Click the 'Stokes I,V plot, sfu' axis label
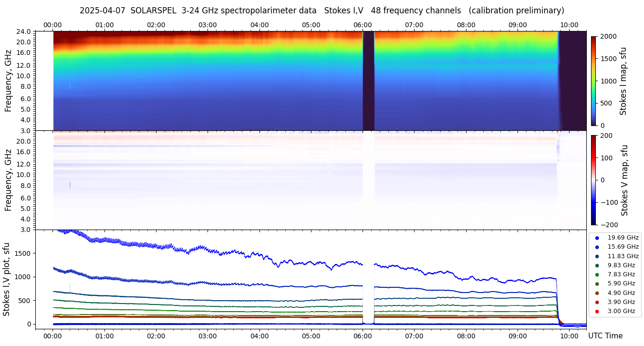The height and width of the screenshot is (346, 644). click(7, 279)
